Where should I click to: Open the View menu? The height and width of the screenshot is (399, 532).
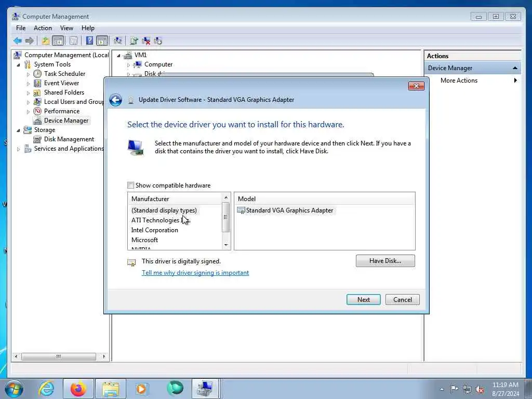click(66, 28)
